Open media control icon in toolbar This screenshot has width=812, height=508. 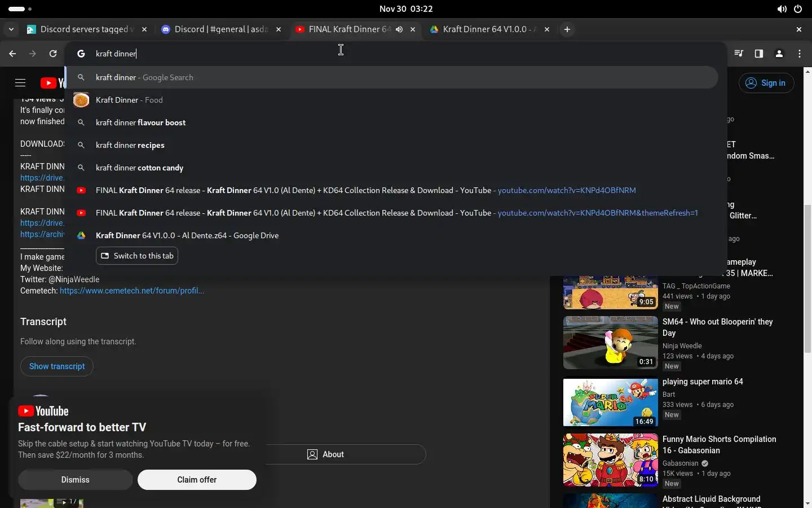tap(739, 54)
